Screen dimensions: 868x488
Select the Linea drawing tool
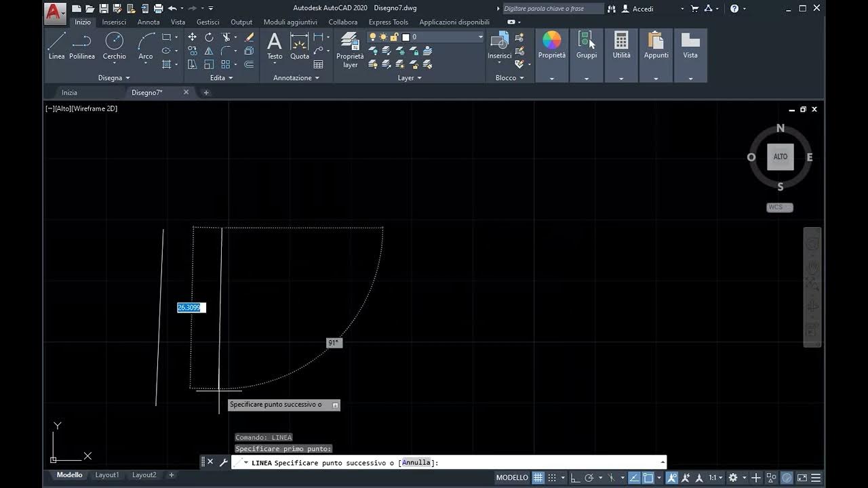pos(56,45)
